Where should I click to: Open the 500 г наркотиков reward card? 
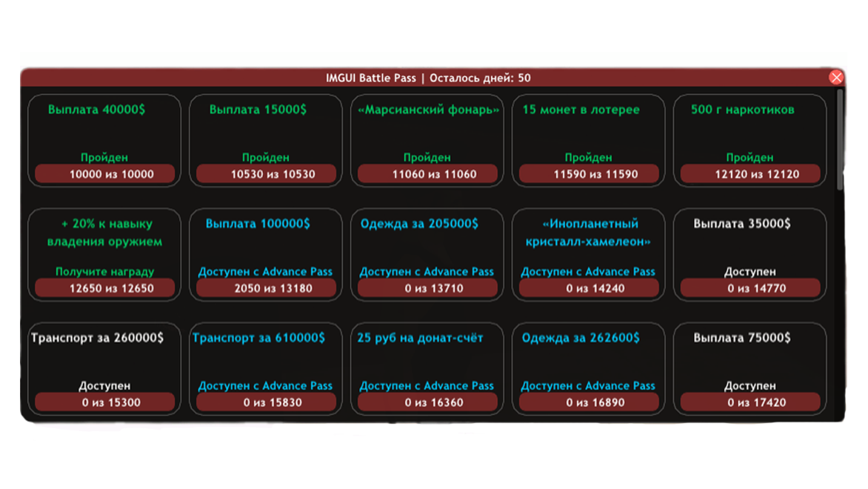pyautogui.click(x=750, y=141)
